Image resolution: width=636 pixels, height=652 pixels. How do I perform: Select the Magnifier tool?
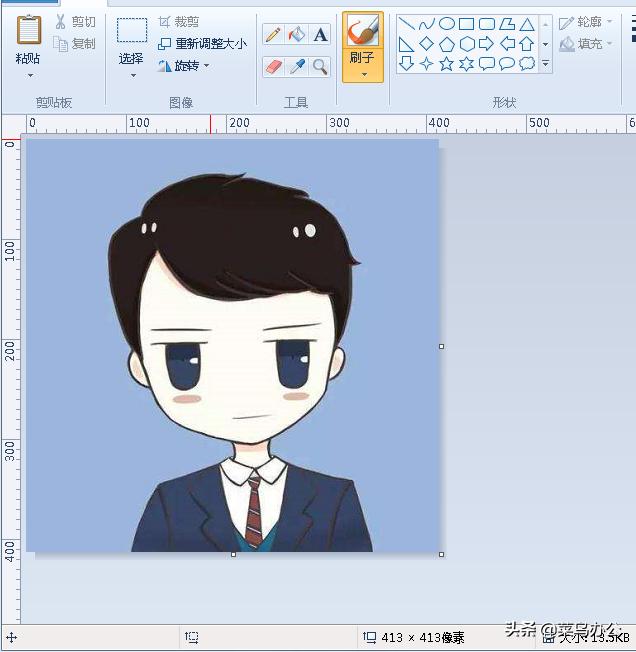(x=320, y=67)
